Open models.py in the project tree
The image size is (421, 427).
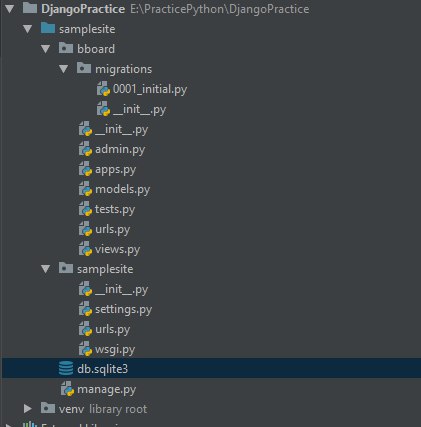(x=123, y=189)
